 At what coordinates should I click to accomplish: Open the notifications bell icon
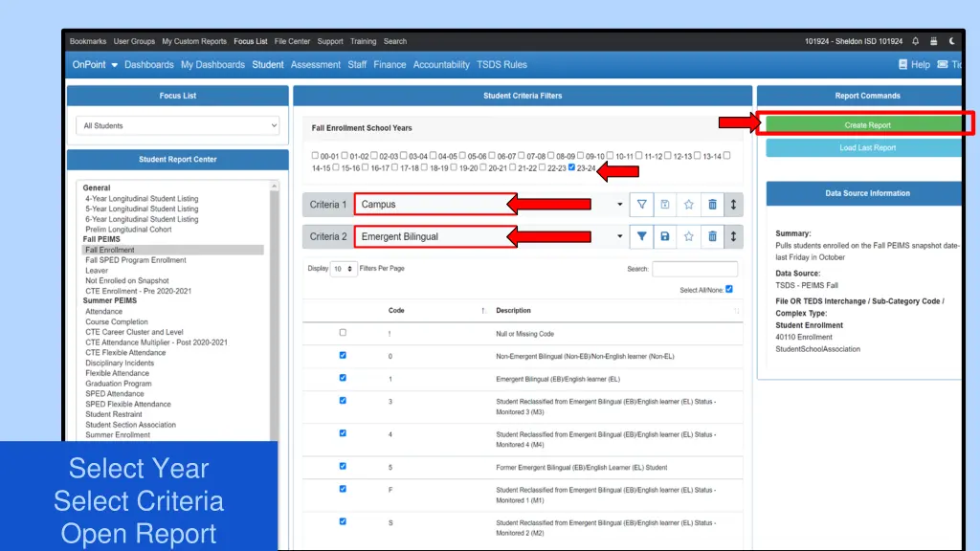(915, 41)
